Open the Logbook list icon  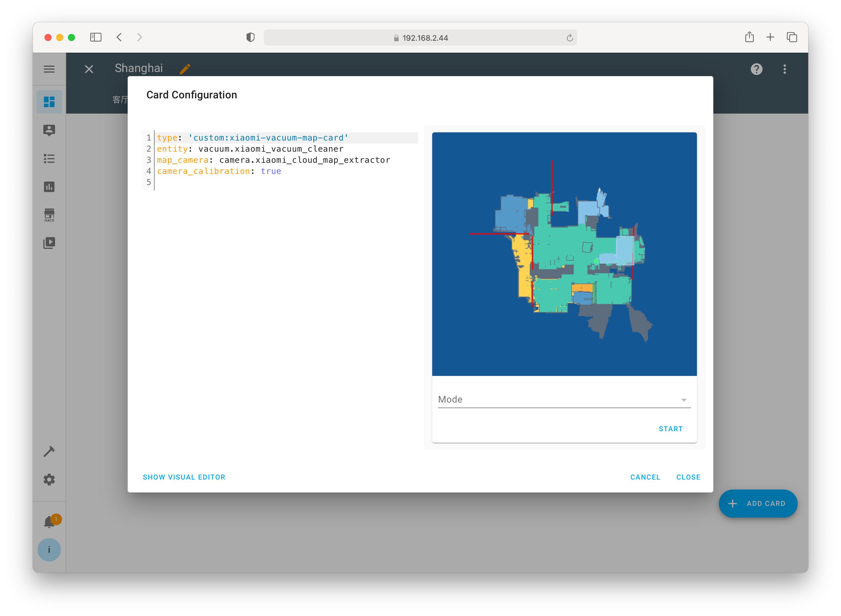coord(49,158)
